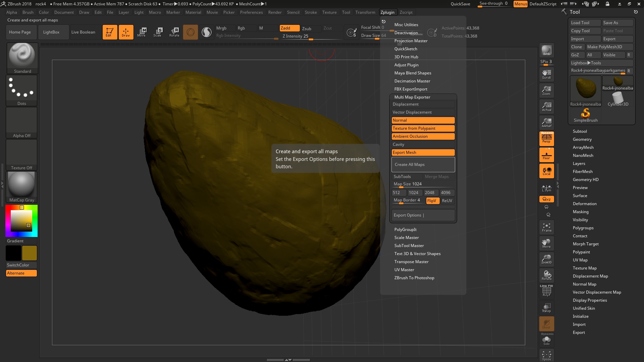The image size is (644, 362).
Task: Enable Vector Displacement option
Action: [423, 112]
